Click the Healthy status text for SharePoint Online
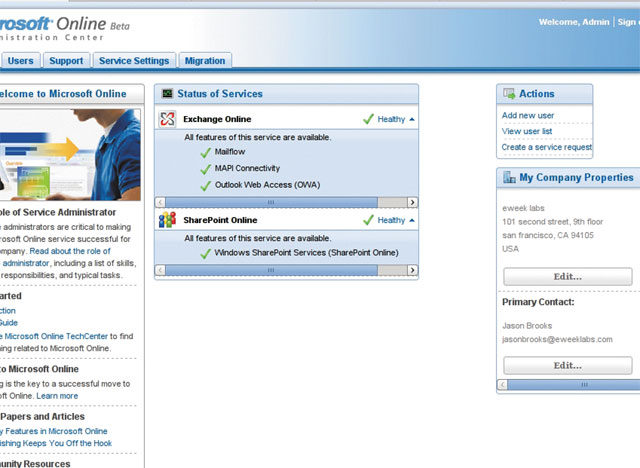The height and width of the screenshot is (468, 640). [391, 220]
